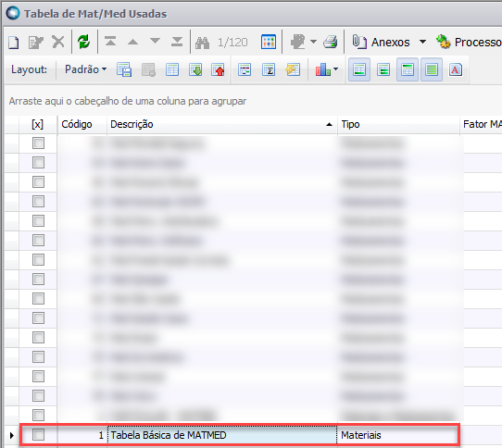
Task: Open the Anexos attachments button
Action: coord(381,42)
